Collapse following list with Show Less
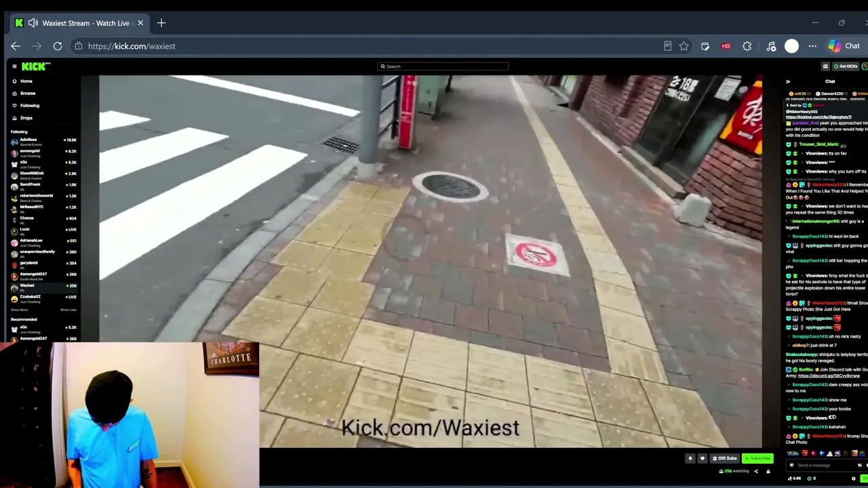Viewport: 868px width, 488px height. pyautogui.click(x=68, y=310)
